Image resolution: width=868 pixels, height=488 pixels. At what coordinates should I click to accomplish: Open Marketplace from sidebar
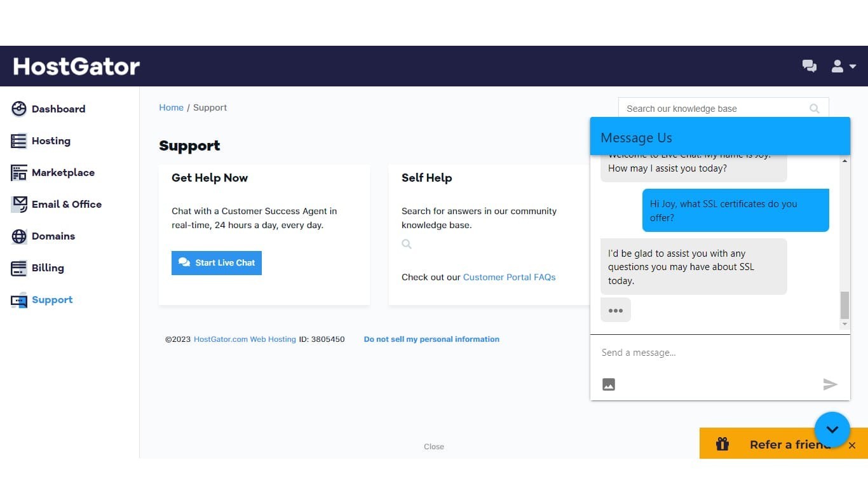[63, 172]
